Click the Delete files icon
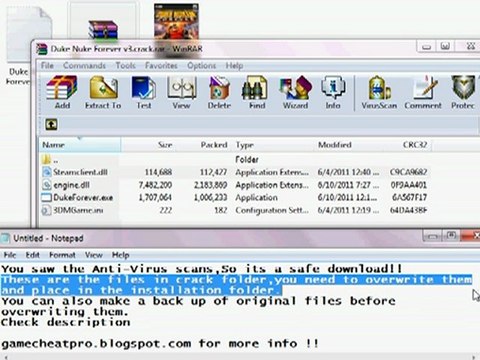 tap(219, 88)
